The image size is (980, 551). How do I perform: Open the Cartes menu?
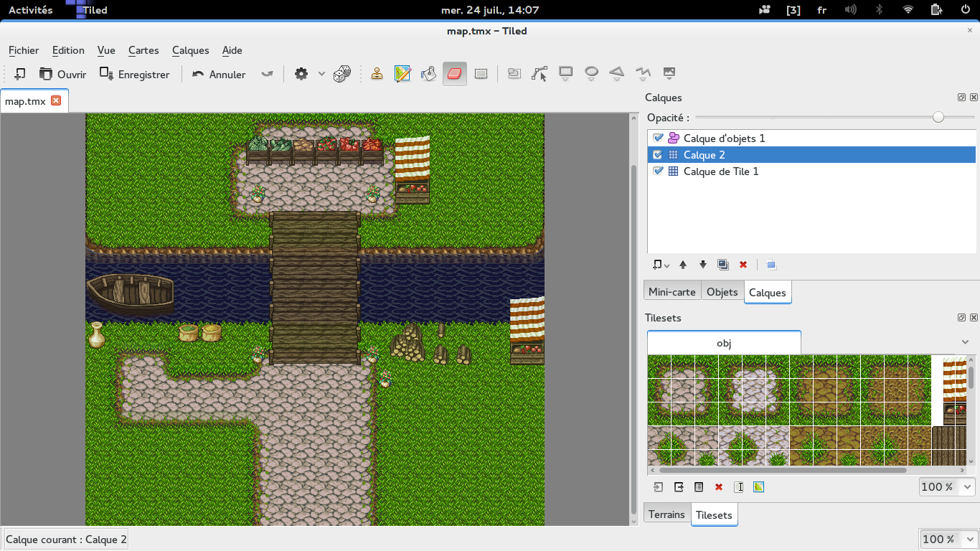pos(143,50)
